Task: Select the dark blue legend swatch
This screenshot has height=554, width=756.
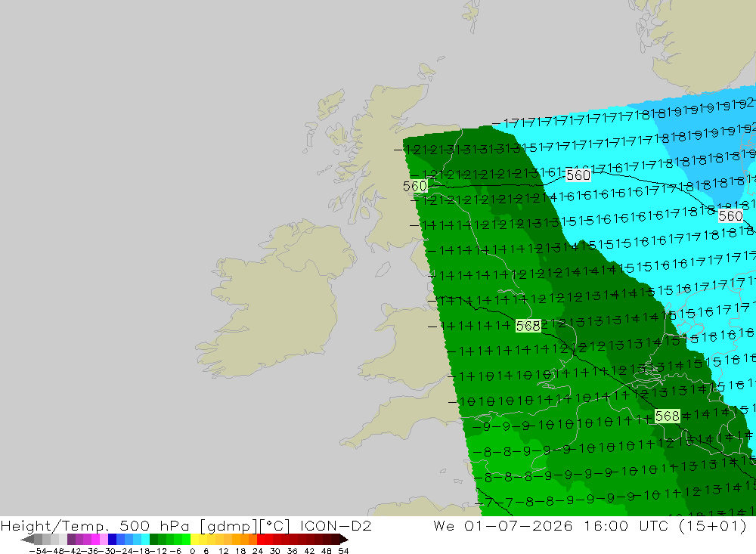Action: [112, 539]
